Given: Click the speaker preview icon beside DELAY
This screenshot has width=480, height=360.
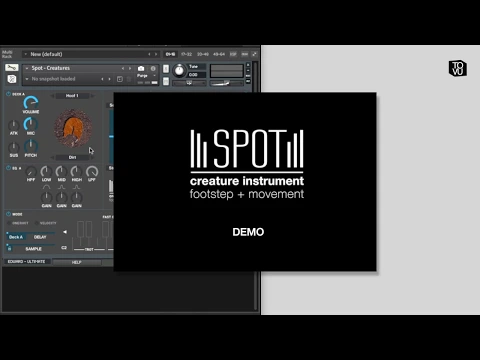Looking at the screenshot, I should [x=65, y=232].
